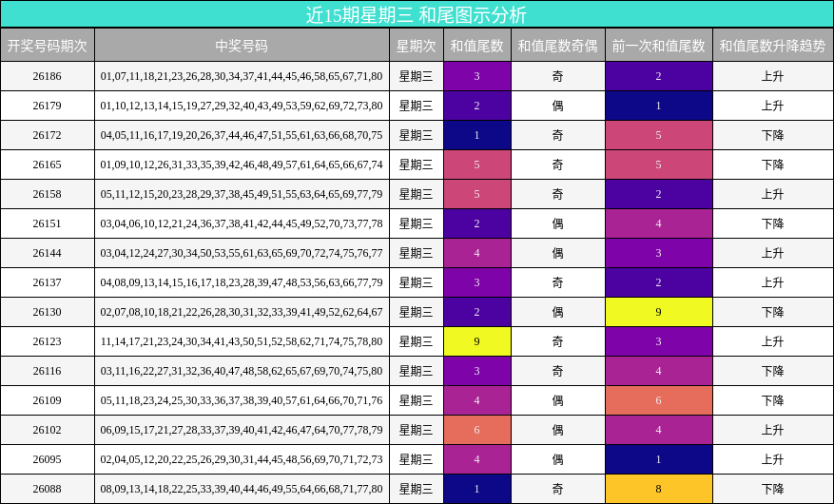Click the 上升 trend cell in row 26186
Image resolution: width=834 pixels, height=504 pixels.
point(773,77)
